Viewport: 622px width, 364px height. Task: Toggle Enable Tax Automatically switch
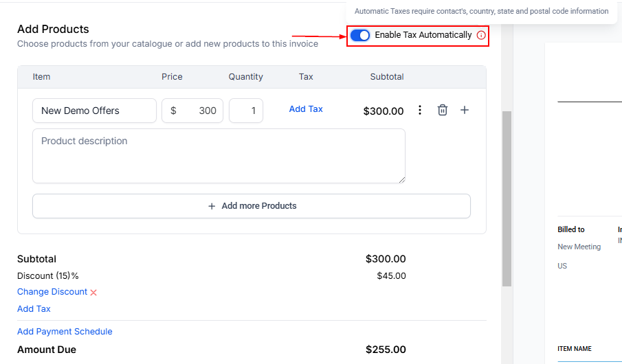click(x=360, y=35)
